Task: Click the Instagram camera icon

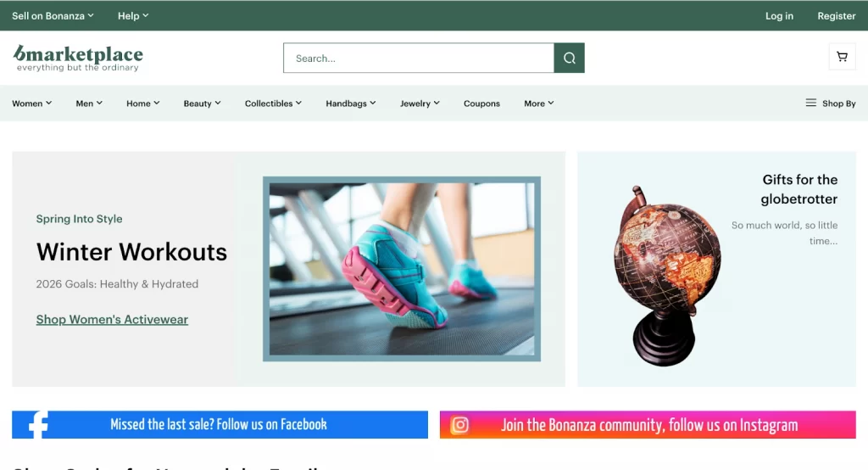Action: click(x=459, y=424)
